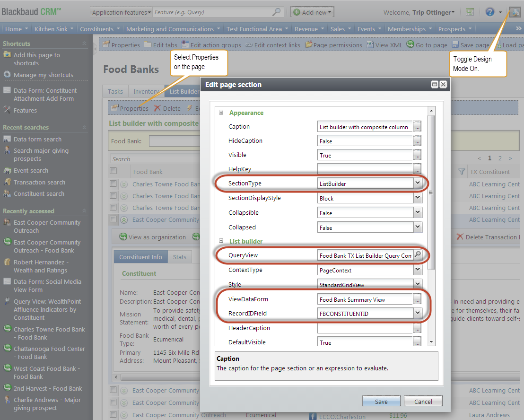Open the RecordIDField dropdown

(418, 313)
